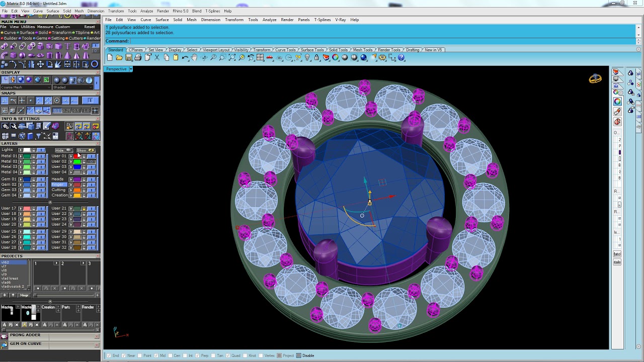Toggle the Cen object snap checkbox

(170, 355)
